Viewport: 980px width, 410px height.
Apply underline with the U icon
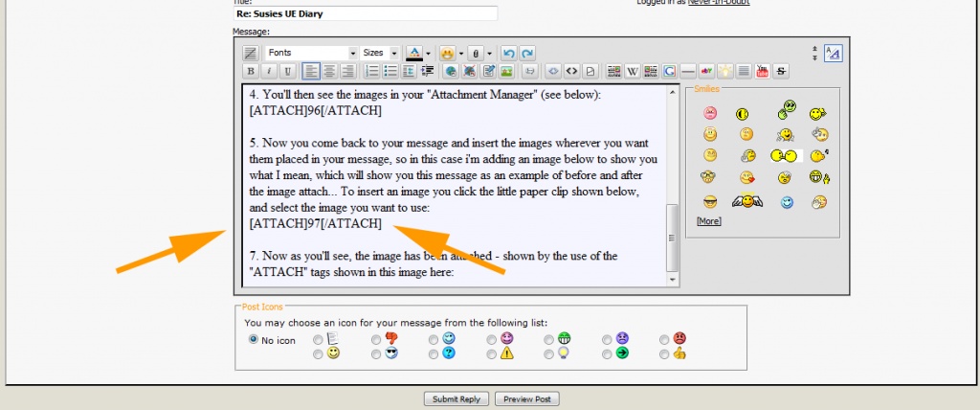point(287,71)
